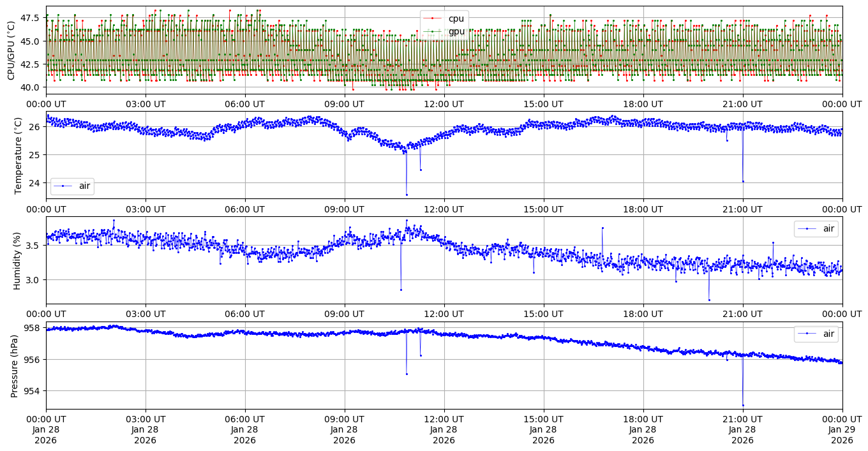Viewport: 868px width, 451px height.
Task: Click the Humidity (%) y-axis label
Action: click(x=17, y=260)
